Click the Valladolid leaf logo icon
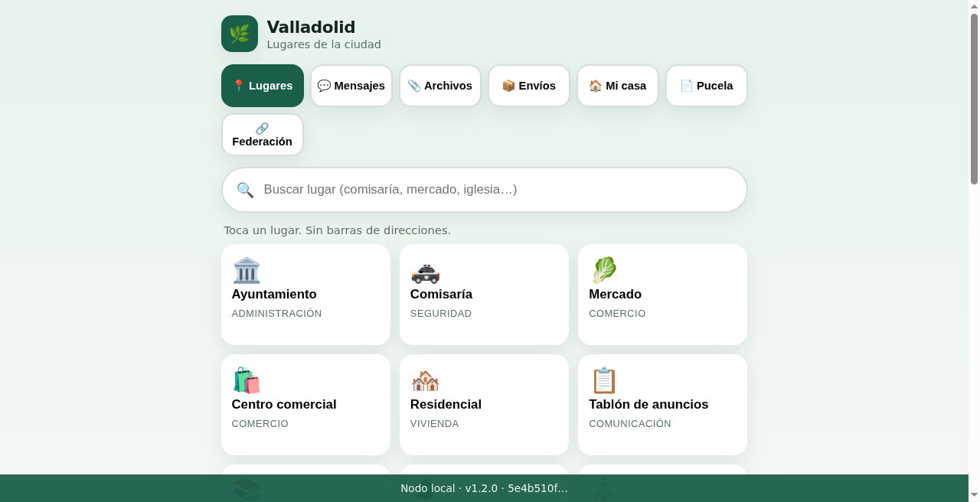The height and width of the screenshot is (502, 980). (240, 34)
